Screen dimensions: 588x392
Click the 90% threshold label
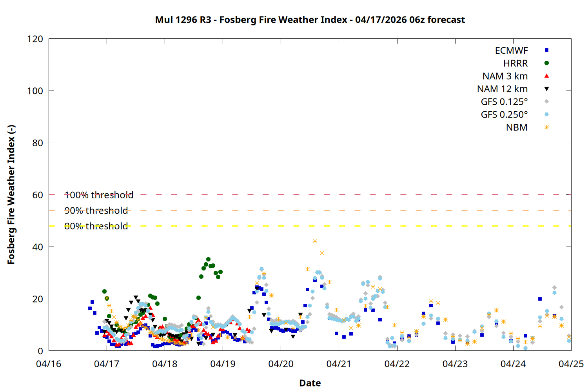pyautogui.click(x=96, y=211)
